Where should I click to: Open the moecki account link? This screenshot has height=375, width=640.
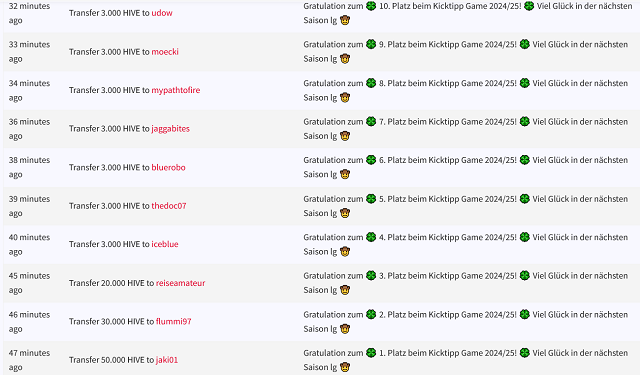pyautogui.click(x=165, y=52)
